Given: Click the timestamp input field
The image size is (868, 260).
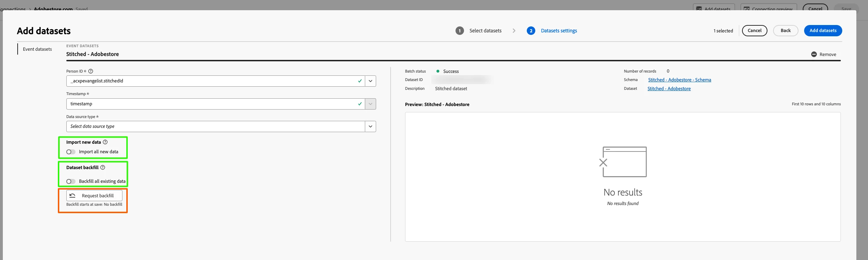Looking at the screenshot, I should tap(216, 104).
